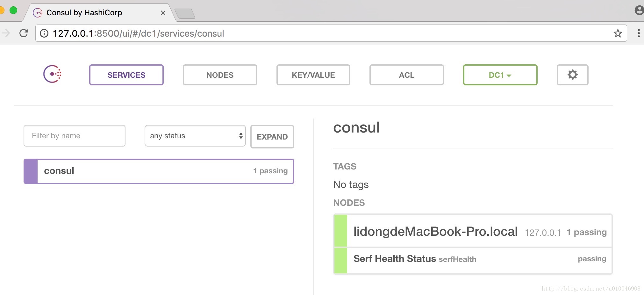The width and height of the screenshot is (644, 295).
Task: Click the browser profile avatar icon
Action: tap(639, 10)
